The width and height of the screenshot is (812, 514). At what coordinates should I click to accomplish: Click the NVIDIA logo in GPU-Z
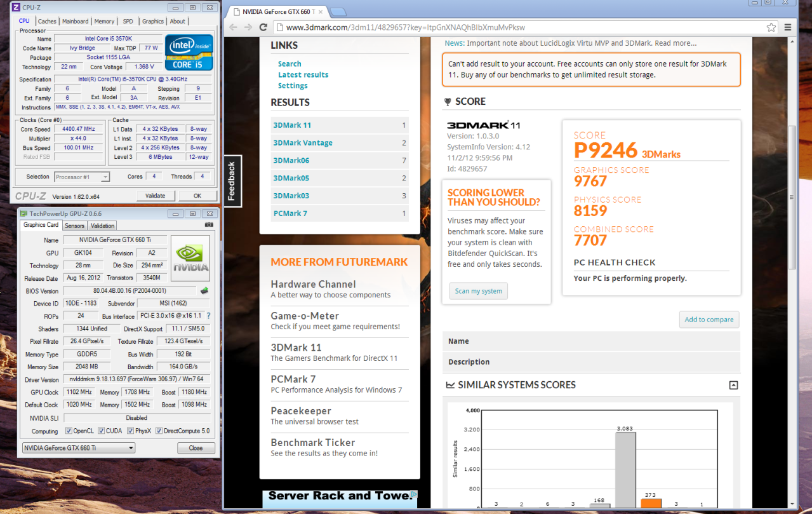[190, 259]
